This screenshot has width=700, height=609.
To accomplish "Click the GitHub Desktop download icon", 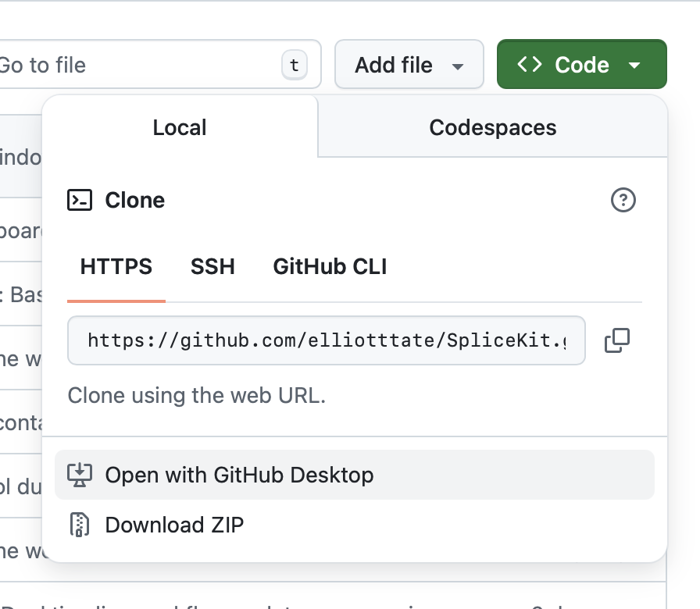I will [x=80, y=475].
